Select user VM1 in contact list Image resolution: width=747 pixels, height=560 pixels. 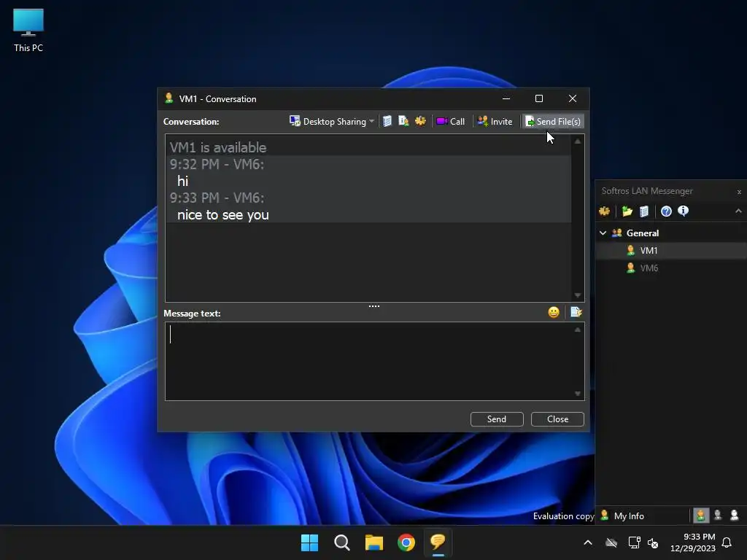[x=671, y=251]
